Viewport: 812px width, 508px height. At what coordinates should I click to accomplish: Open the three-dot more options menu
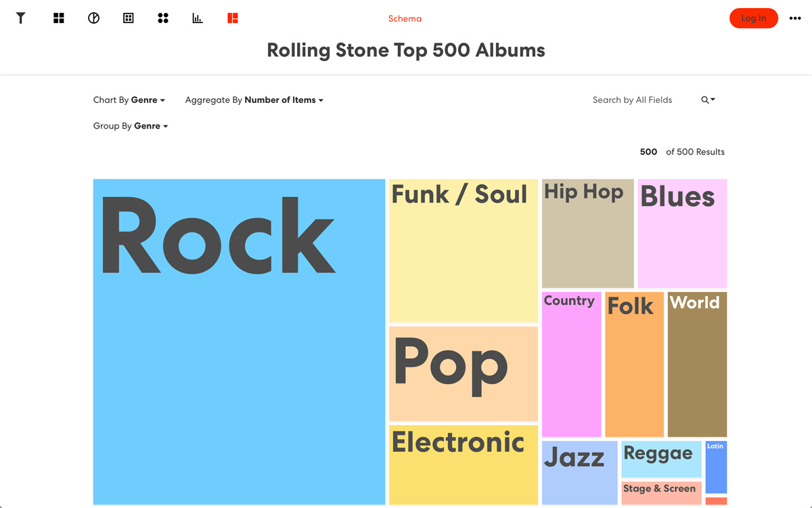pos(795,18)
